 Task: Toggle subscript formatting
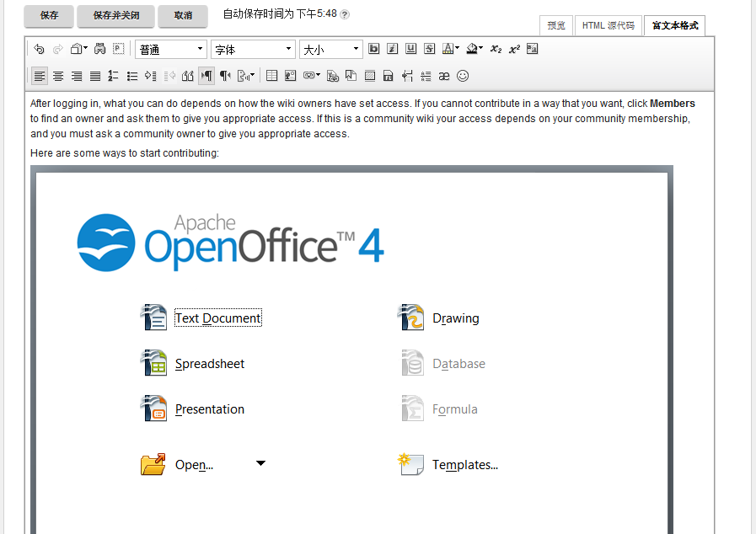point(496,49)
